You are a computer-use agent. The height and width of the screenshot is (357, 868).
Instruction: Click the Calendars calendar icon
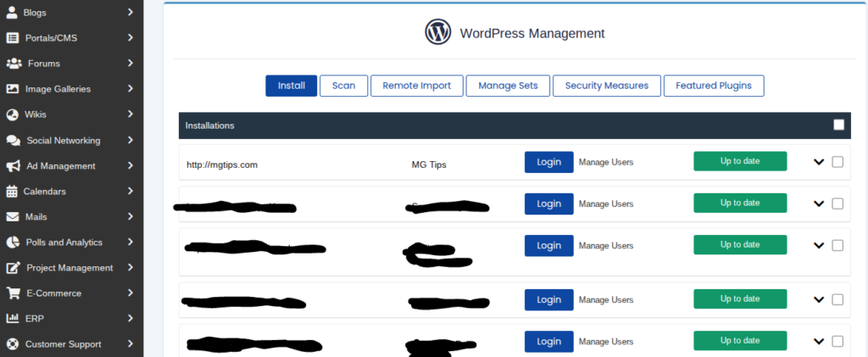pyautogui.click(x=12, y=192)
